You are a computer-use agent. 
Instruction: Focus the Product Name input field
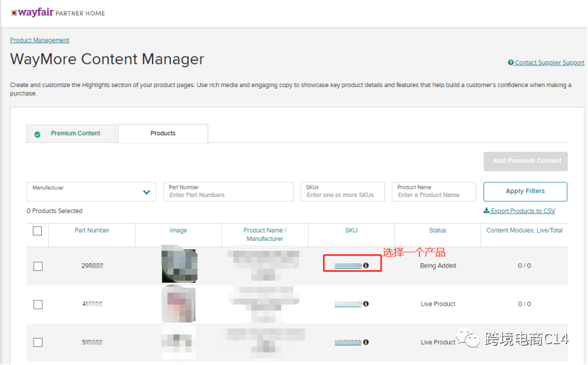coord(434,192)
